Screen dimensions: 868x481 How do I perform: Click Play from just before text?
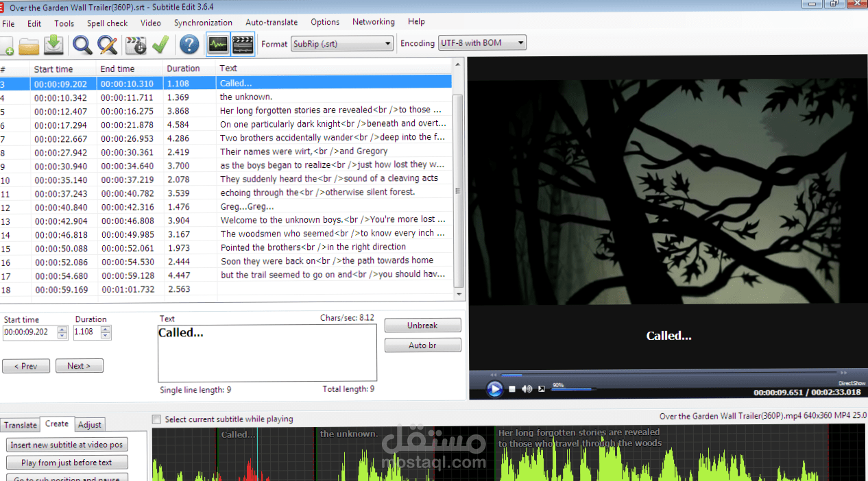(67, 463)
